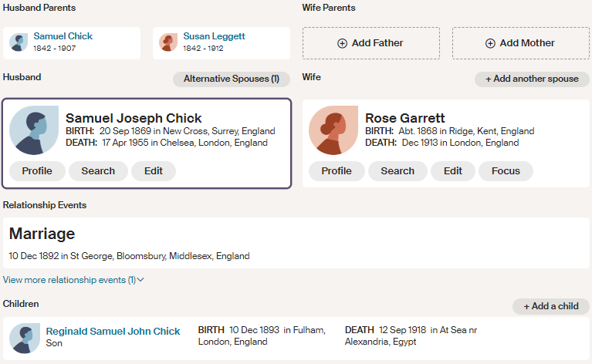Click Samuel Chick's small avatar icon

pyautogui.click(x=19, y=42)
